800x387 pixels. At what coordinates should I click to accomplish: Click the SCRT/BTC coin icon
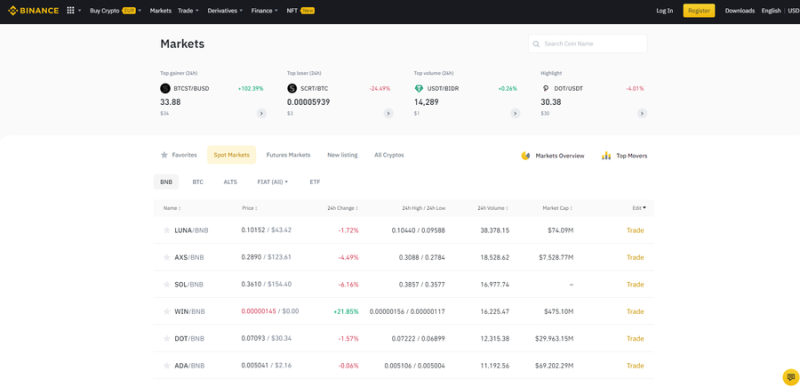[x=292, y=88]
